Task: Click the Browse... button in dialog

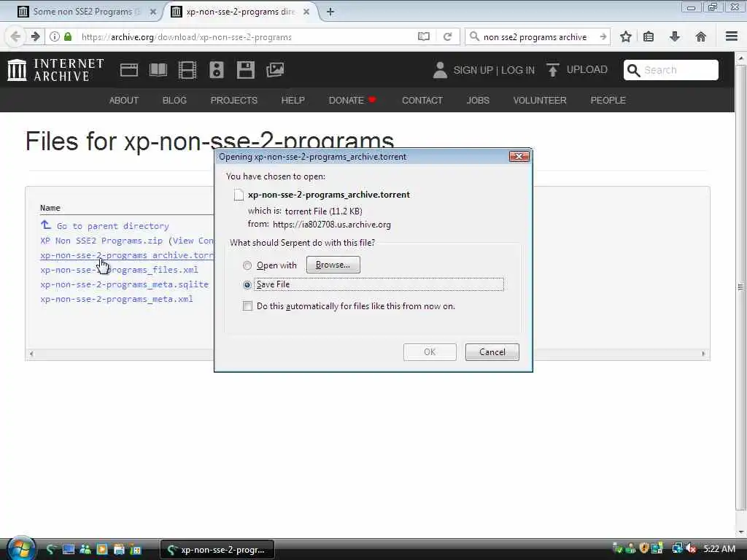Action: 333,265
